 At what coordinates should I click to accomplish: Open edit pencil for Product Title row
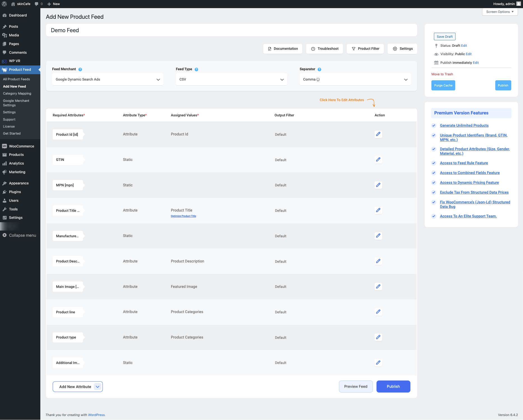click(x=378, y=210)
